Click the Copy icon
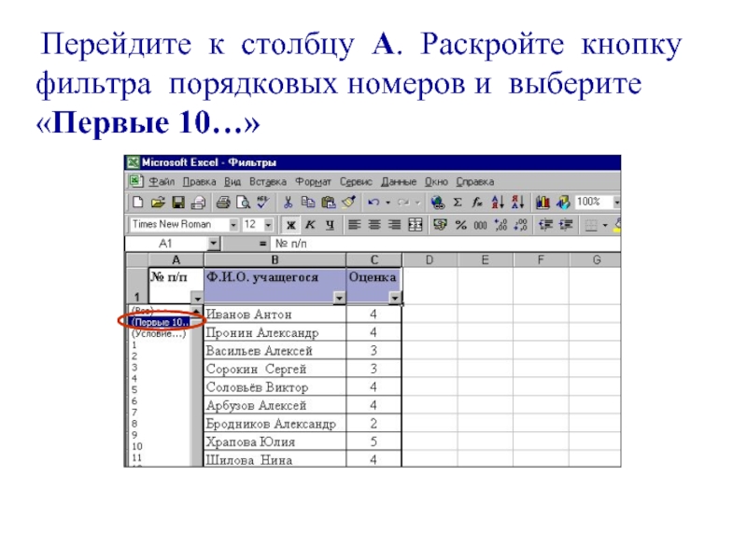Image resolution: width=747 pixels, height=560 pixels. [x=308, y=203]
